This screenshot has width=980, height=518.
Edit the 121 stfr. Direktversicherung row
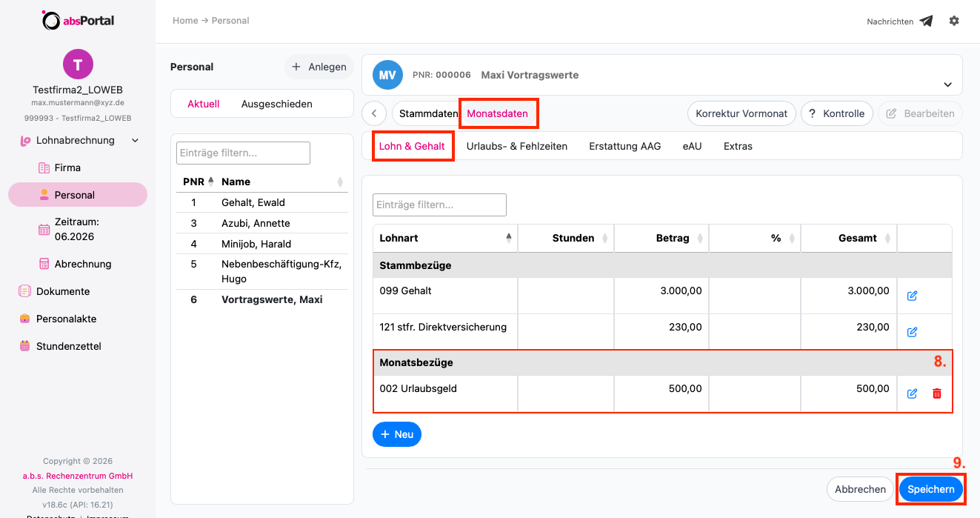pos(912,332)
